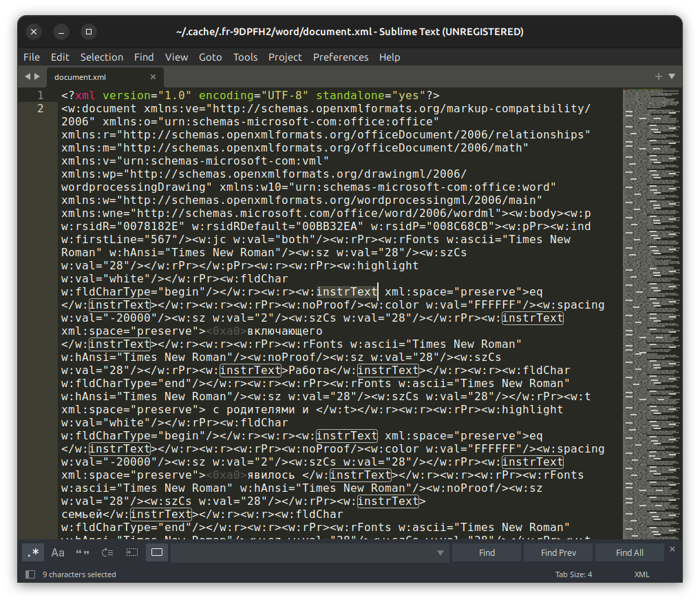Viewport: 700px width, 602px height.
Task: Add a new tab with plus icon
Action: pyautogui.click(x=658, y=76)
